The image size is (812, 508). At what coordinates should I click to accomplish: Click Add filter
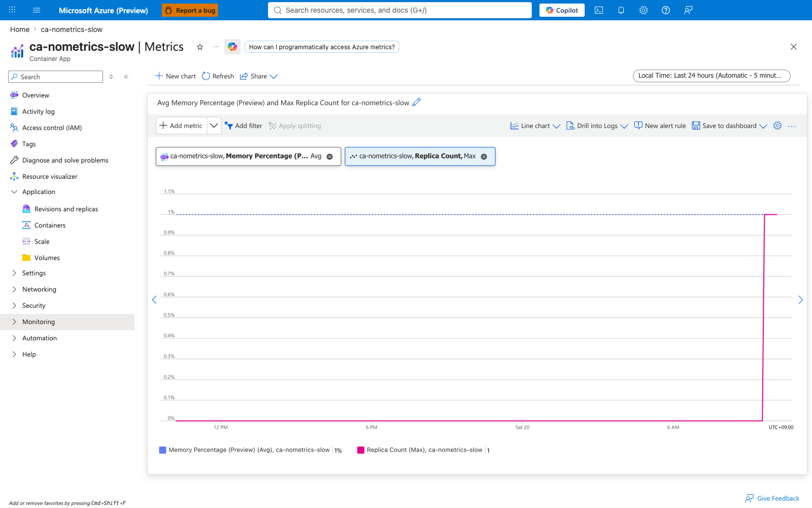(244, 125)
